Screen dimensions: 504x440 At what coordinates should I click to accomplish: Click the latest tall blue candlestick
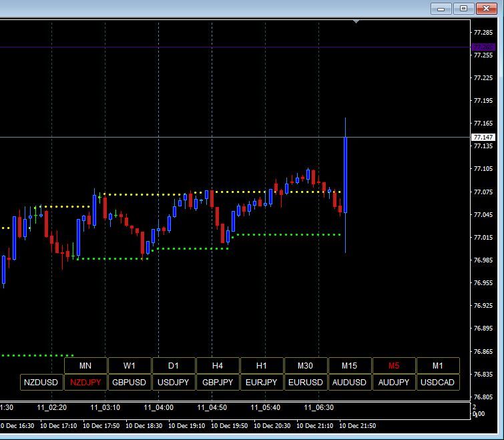point(346,175)
